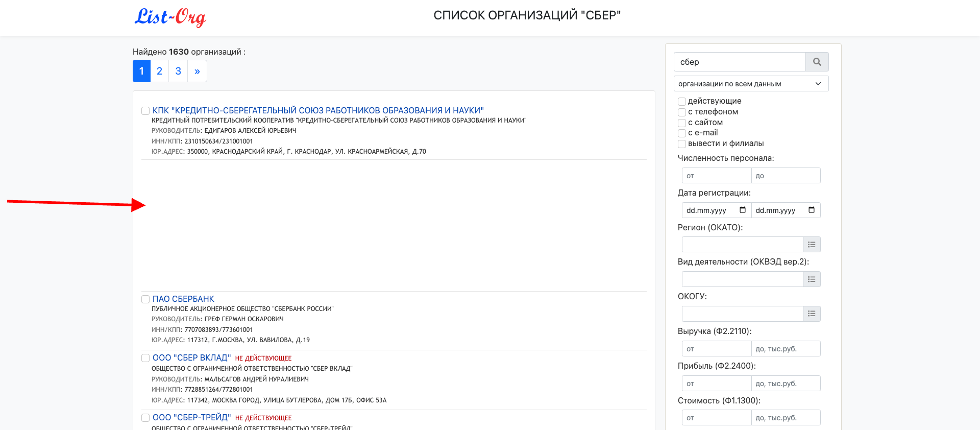The width and height of the screenshot is (980, 430).
Task: Focus Прибыль 'до, тыс.руб.' field
Action: point(786,384)
